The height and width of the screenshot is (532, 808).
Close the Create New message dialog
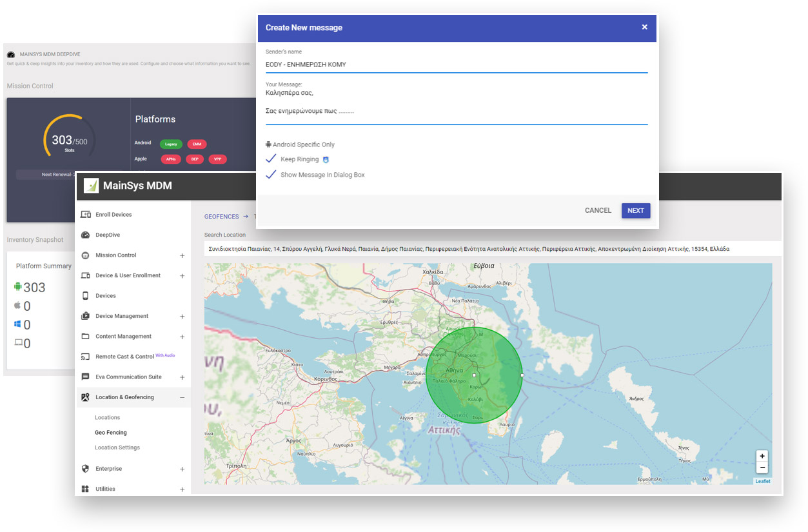(644, 27)
